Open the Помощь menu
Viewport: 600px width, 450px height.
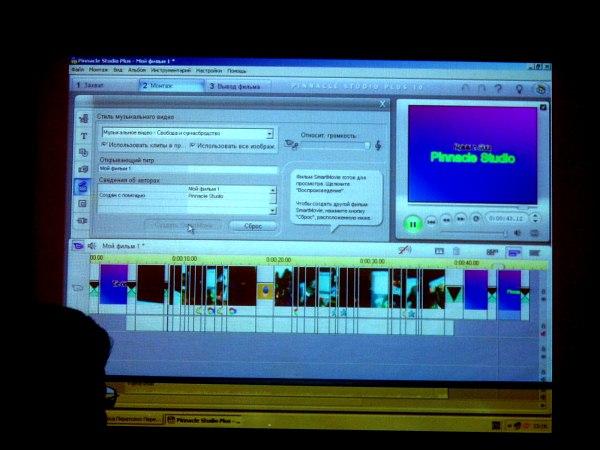click(236, 71)
